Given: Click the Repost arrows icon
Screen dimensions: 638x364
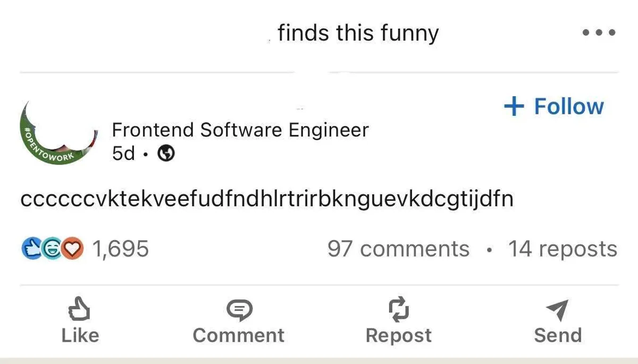Looking at the screenshot, I should click(398, 310).
